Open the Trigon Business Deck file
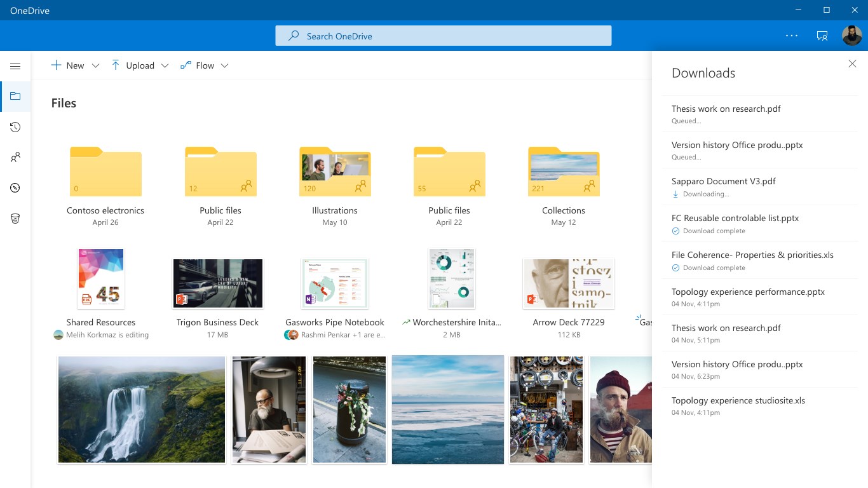 (x=217, y=283)
